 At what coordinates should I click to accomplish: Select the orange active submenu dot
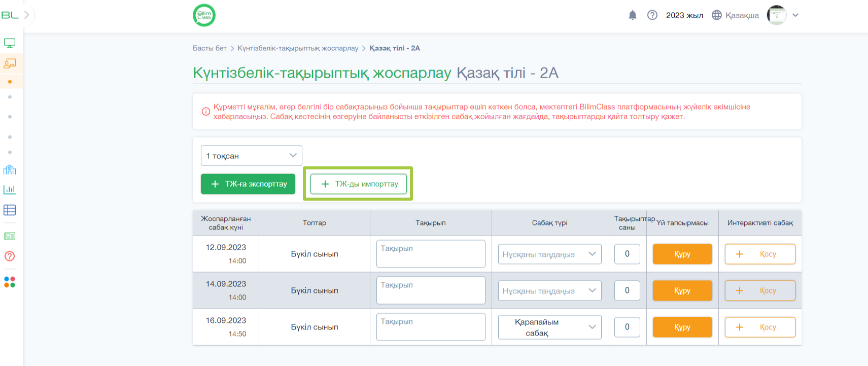click(x=10, y=82)
